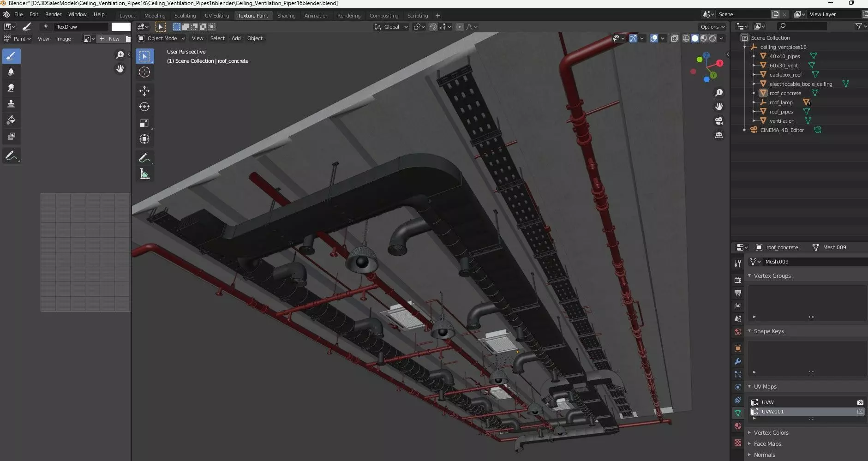Select the Smear tool
868x461 pixels.
[12, 88]
